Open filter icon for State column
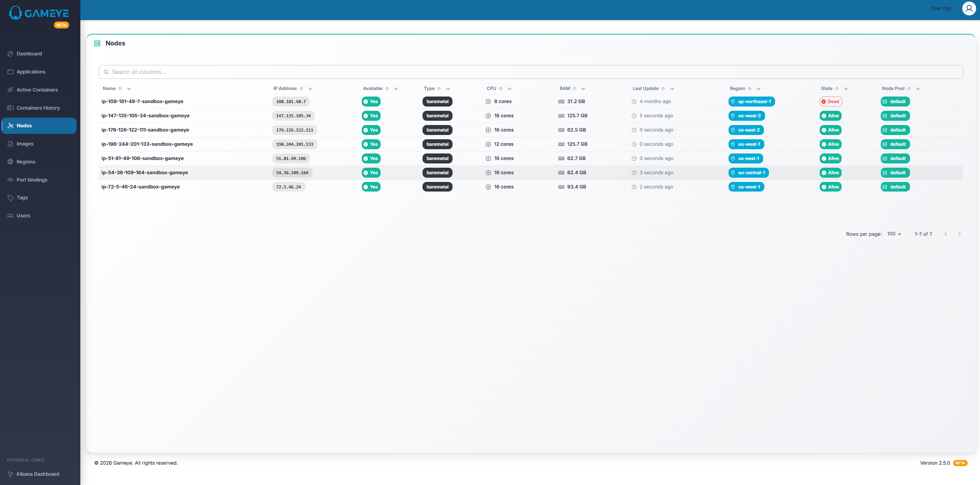This screenshot has height=485, width=980. [846, 89]
